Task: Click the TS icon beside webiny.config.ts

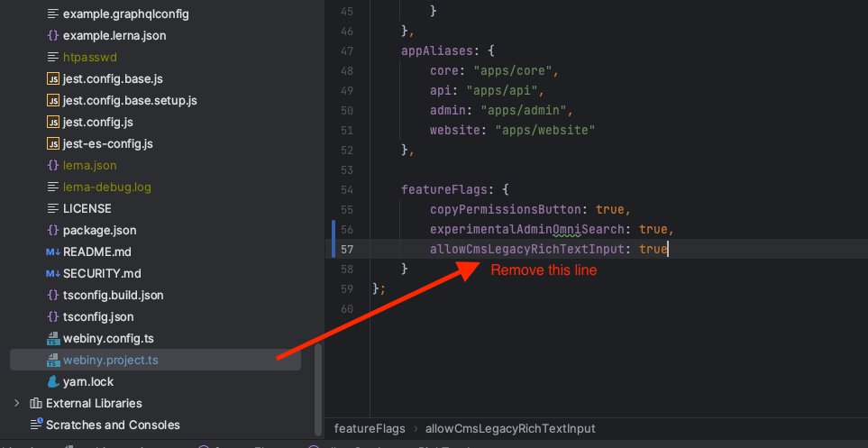Action: pyautogui.click(x=53, y=339)
